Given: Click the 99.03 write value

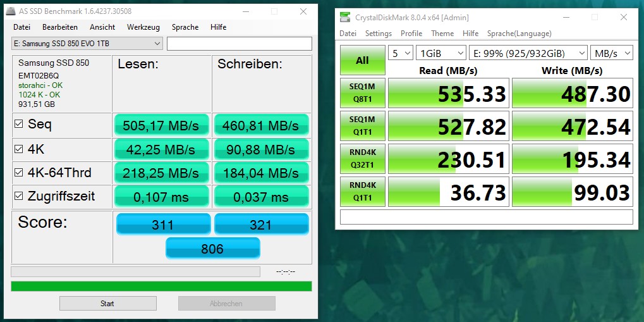Looking at the screenshot, I should [573, 192].
